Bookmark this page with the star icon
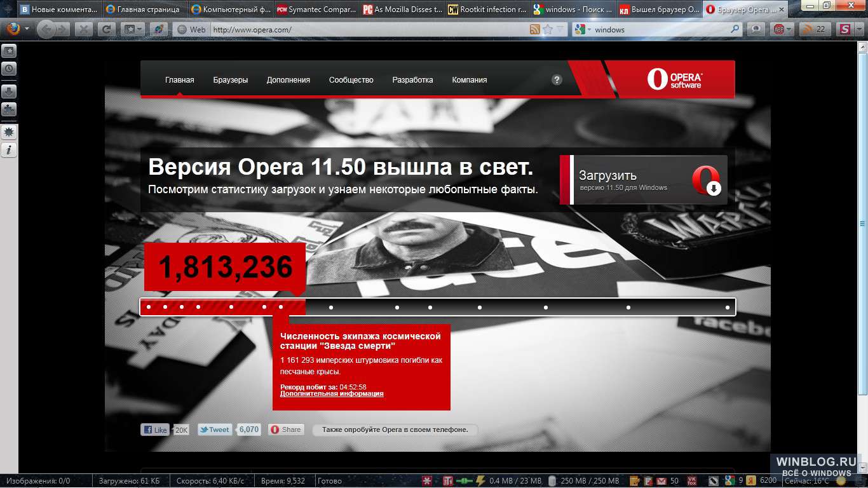This screenshot has width=868, height=488. 548,29
